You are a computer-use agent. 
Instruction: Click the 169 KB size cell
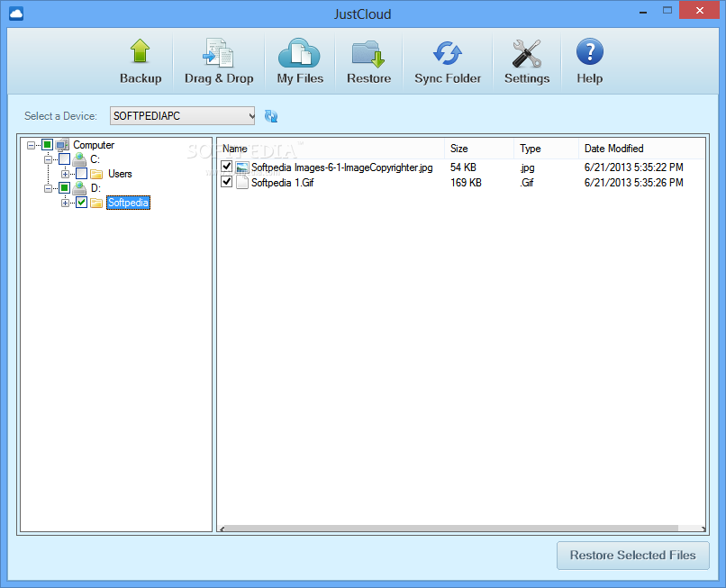(x=466, y=183)
